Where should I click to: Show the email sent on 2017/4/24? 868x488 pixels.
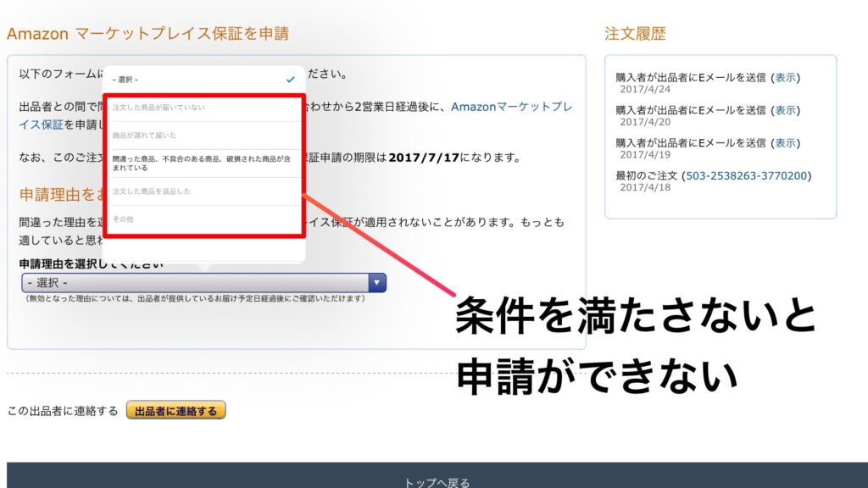[785, 77]
